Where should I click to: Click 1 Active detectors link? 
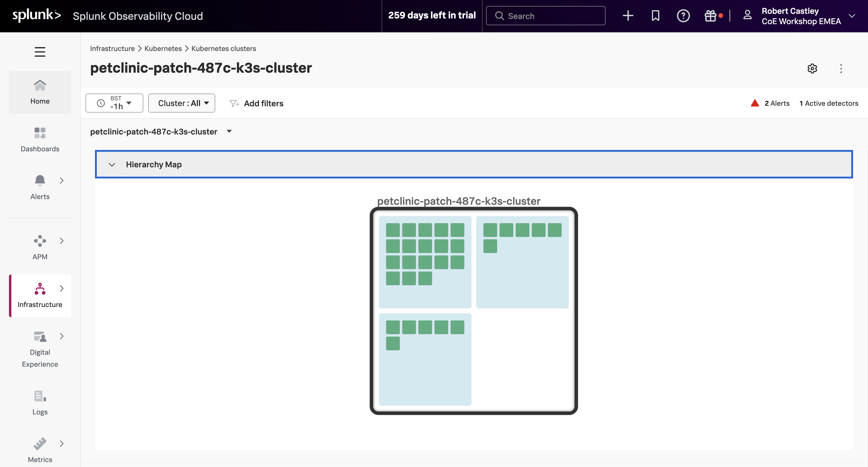829,103
